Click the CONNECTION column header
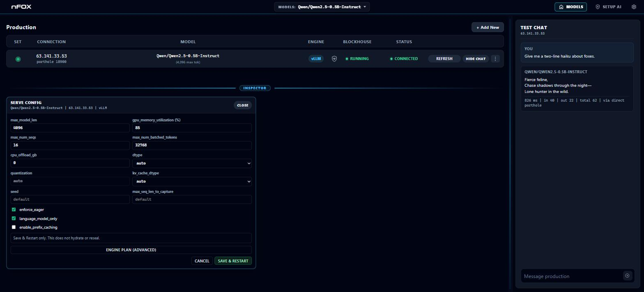Screen dimensions: 644x292 [51, 42]
